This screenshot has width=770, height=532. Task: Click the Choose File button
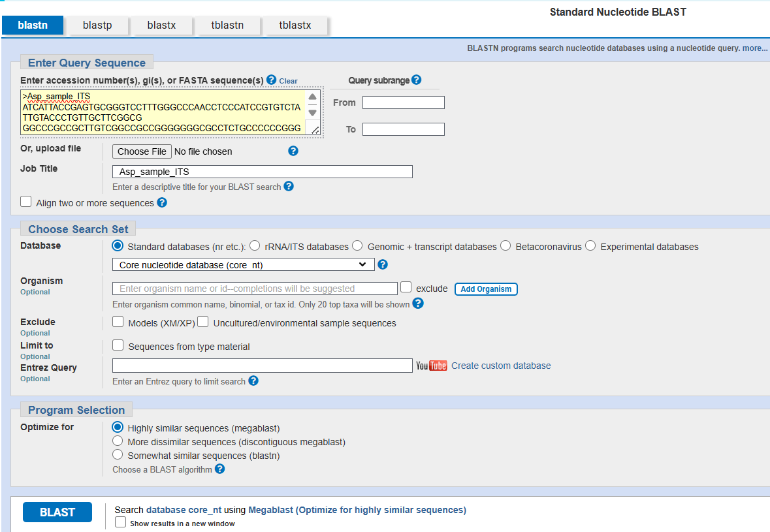pyautogui.click(x=142, y=151)
